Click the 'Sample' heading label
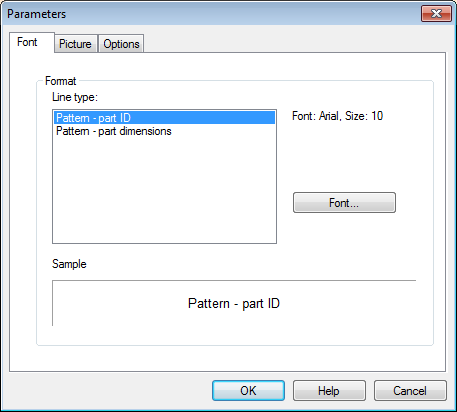This screenshot has height=412, width=457. tap(69, 264)
